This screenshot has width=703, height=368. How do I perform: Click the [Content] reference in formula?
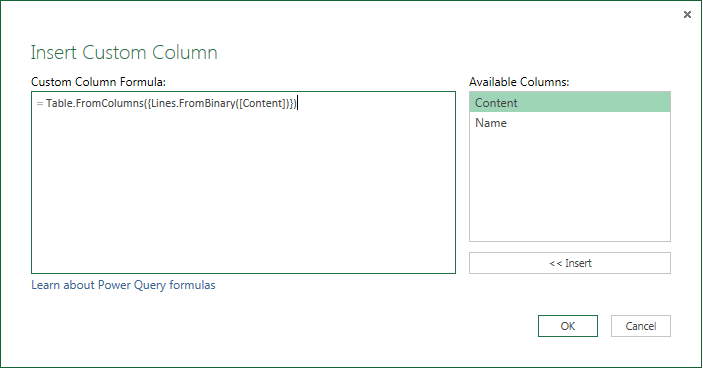click(x=262, y=104)
